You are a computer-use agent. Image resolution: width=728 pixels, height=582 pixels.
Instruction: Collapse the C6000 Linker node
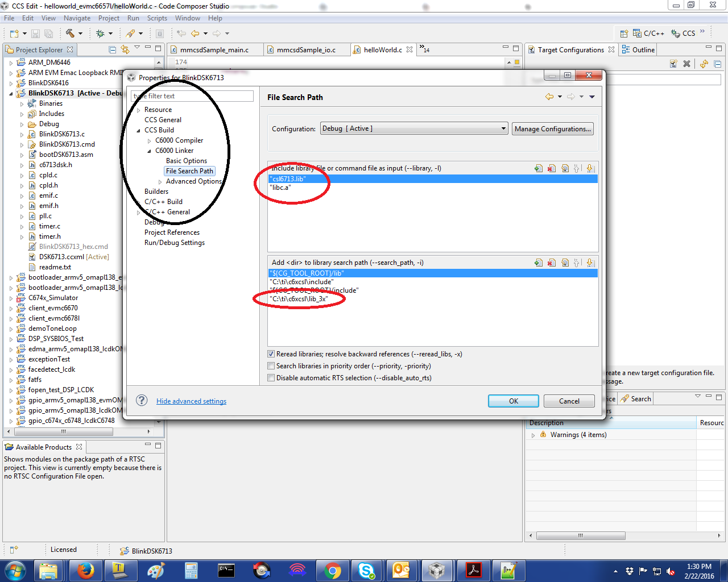click(x=150, y=151)
